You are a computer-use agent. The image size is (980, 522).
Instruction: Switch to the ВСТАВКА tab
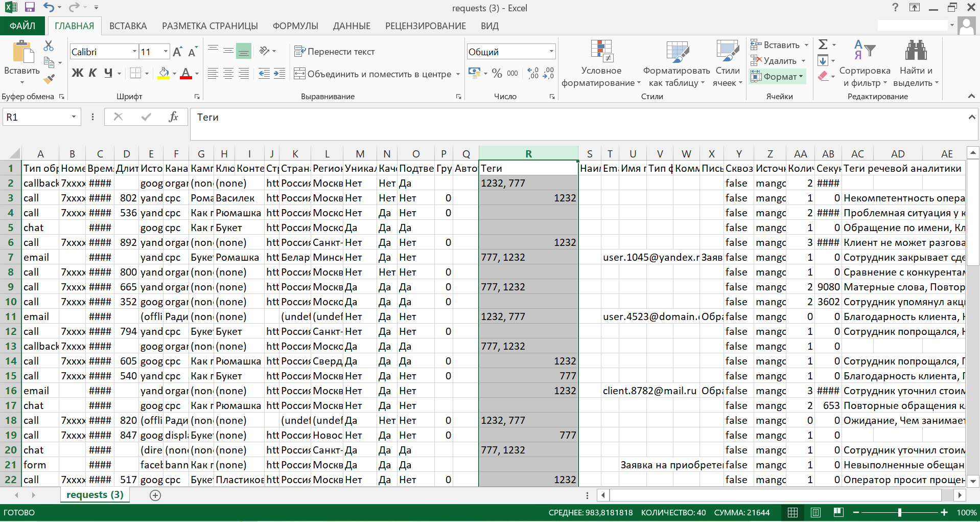point(128,26)
